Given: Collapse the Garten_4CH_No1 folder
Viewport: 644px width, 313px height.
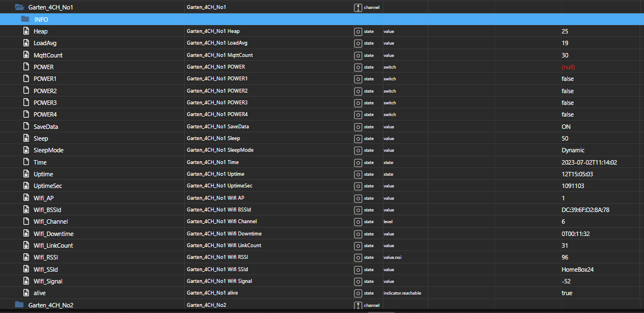Looking at the screenshot, I should [20, 7].
